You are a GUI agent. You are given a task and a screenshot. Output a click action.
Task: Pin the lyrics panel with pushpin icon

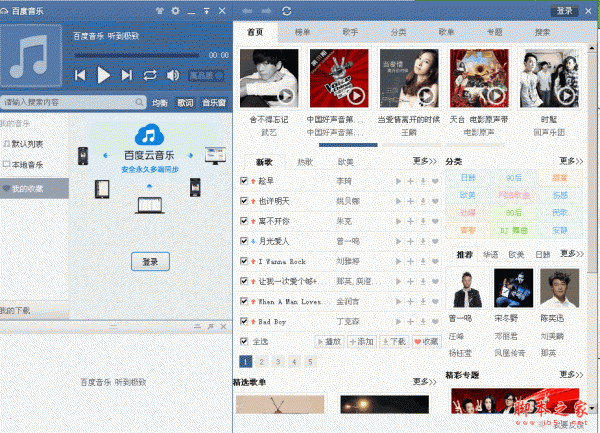click(x=210, y=326)
